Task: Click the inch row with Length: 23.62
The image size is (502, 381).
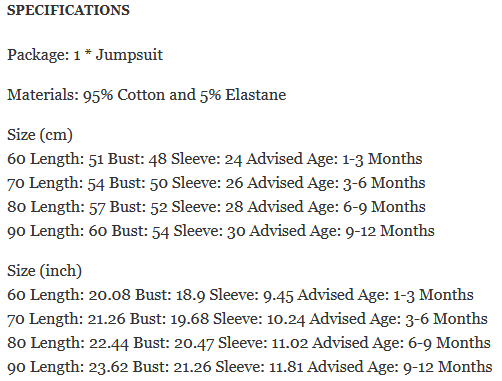Action: (250, 367)
